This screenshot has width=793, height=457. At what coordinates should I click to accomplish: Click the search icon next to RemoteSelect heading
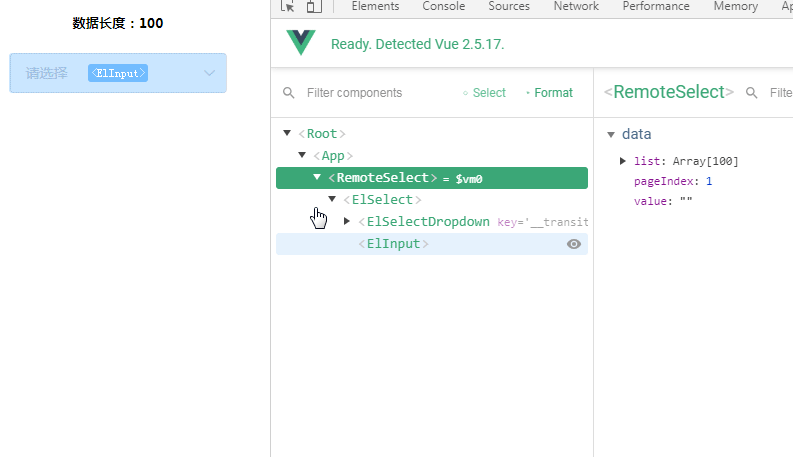pos(752,93)
